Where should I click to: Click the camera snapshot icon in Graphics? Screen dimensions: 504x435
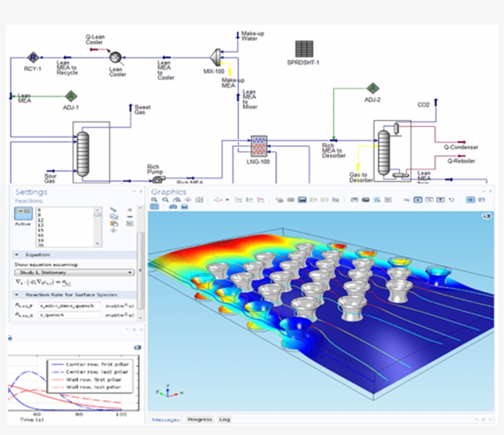[173, 207]
